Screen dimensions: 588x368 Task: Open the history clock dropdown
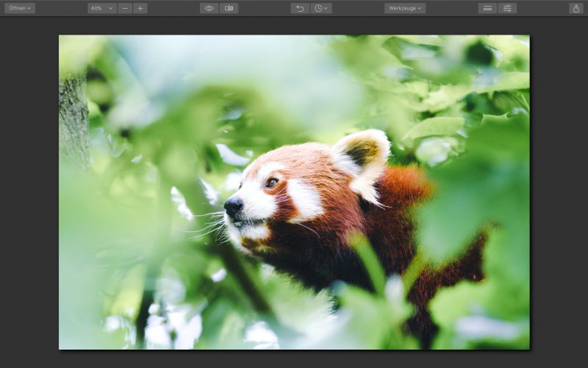(321, 8)
